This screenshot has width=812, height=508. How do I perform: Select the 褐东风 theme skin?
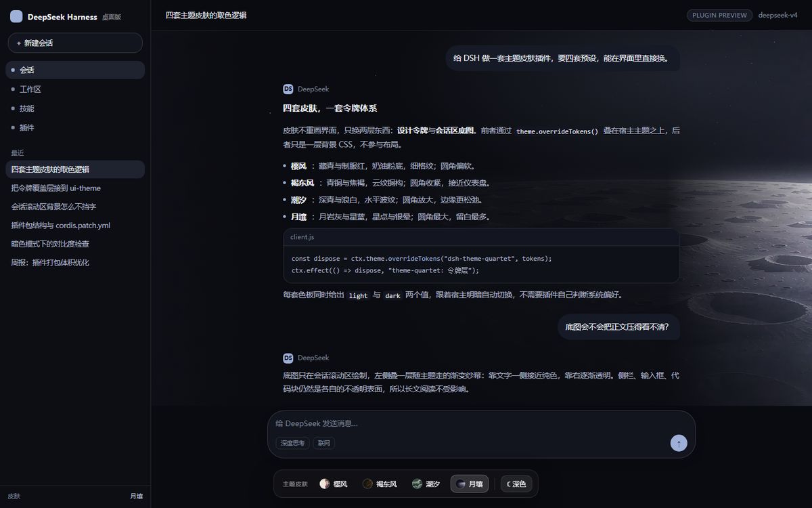[x=380, y=484]
